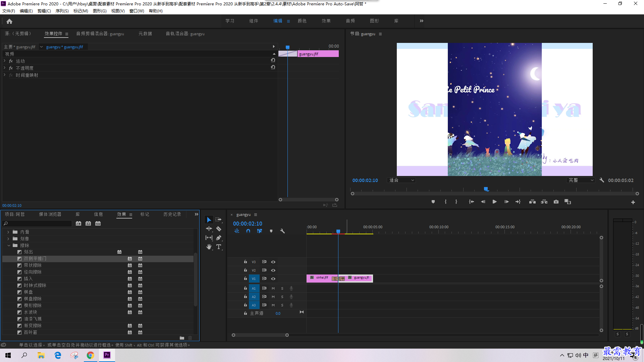Click the Extract button in program monitor
This screenshot has width=644, height=362.
click(544, 202)
